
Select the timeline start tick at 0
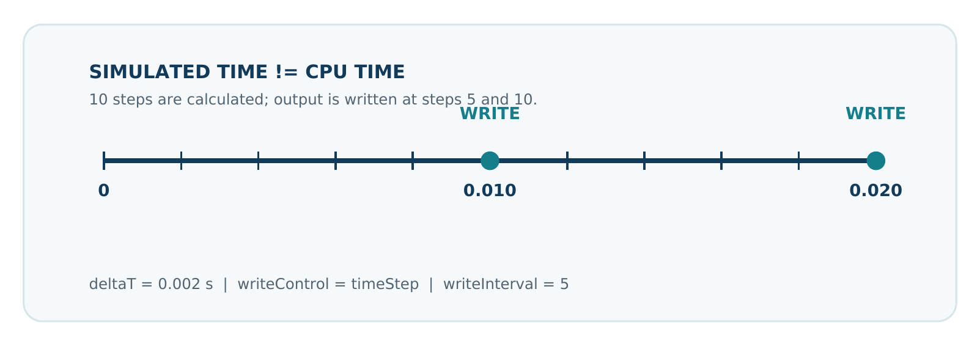click(104, 161)
